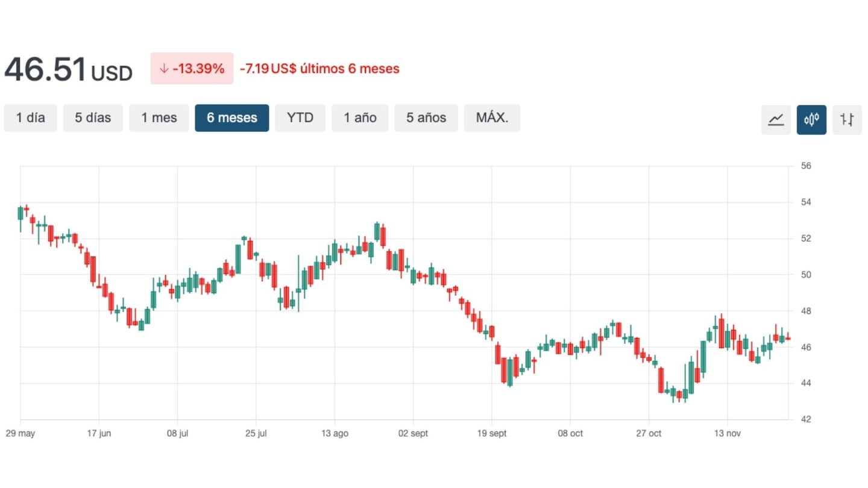
Task: Switch to the 1 año range
Action: (x=360, y=118)
